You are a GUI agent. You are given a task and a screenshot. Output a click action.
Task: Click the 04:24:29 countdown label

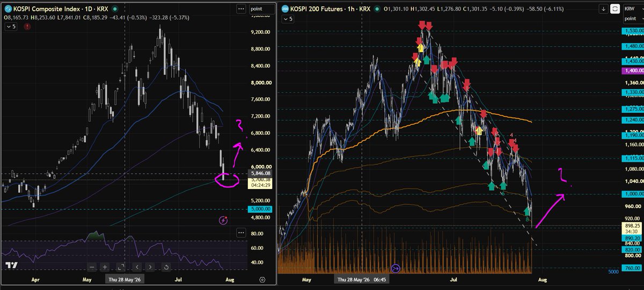(x=261, y=186)
